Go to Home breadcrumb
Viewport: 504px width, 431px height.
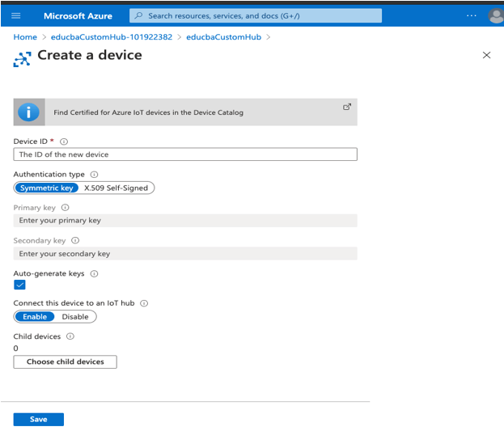click(25, 37)
